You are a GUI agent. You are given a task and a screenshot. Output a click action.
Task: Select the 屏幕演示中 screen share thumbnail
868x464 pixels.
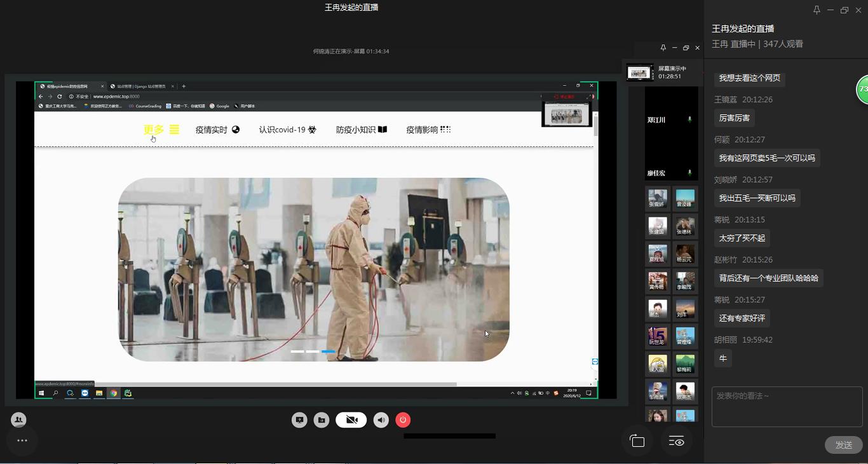[x=639, y=72]
